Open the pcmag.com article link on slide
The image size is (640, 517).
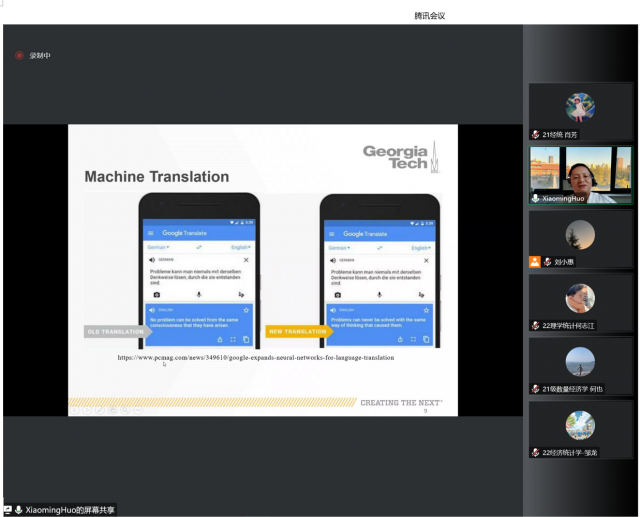[256, 357]
